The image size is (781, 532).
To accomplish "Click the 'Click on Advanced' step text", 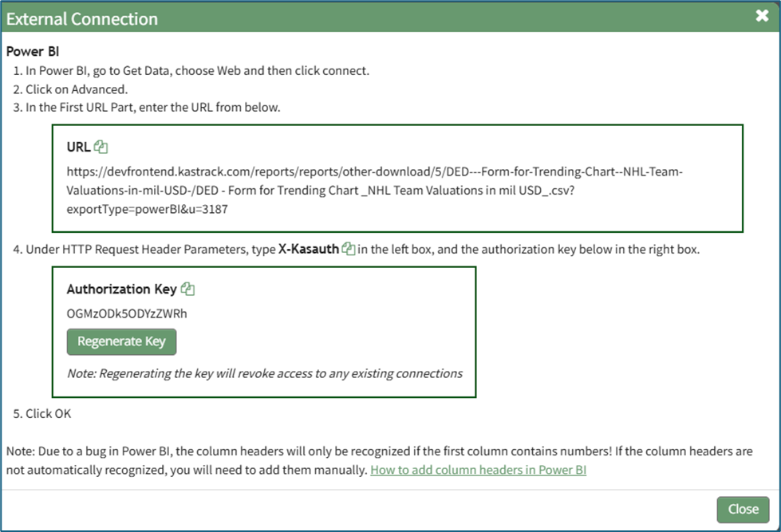I will (x=77, y=89).
